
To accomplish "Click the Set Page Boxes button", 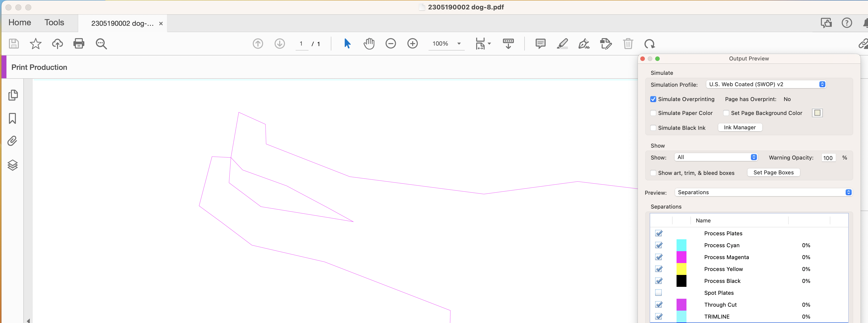I will (x=774, y=173).
